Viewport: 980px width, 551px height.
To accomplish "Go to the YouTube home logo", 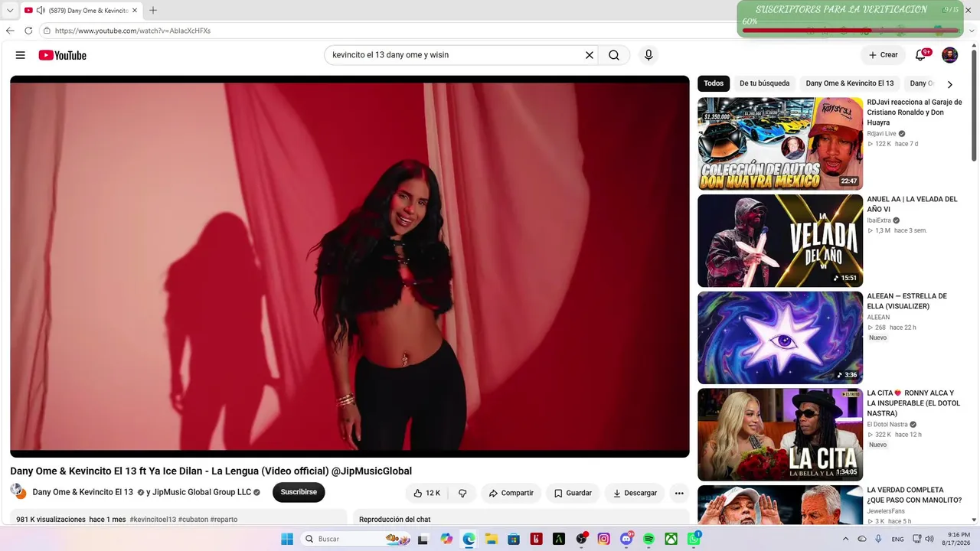I will (63, 55).
